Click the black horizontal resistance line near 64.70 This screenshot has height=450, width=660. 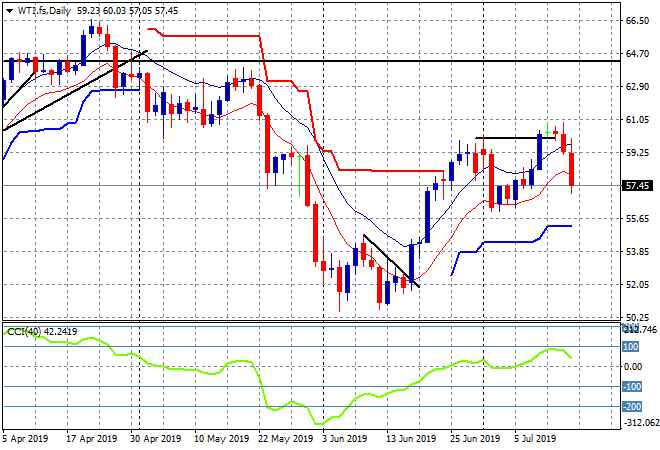point(311,61)
